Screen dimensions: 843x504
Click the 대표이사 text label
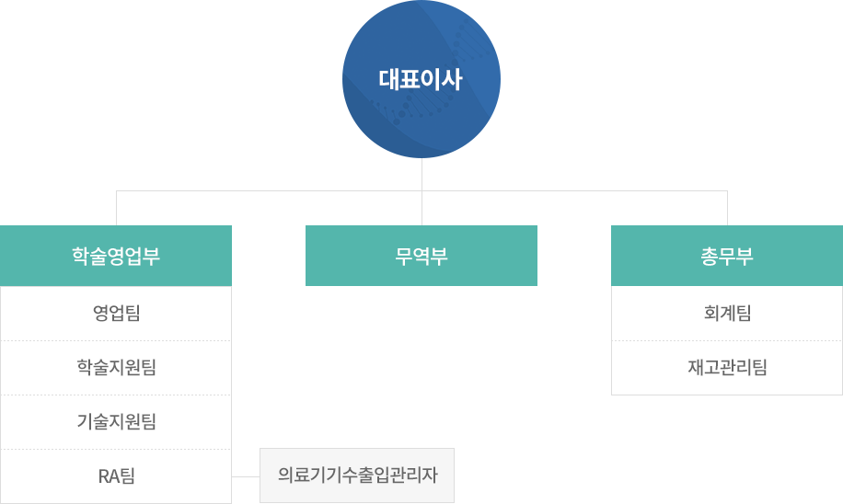pos(421,79)
